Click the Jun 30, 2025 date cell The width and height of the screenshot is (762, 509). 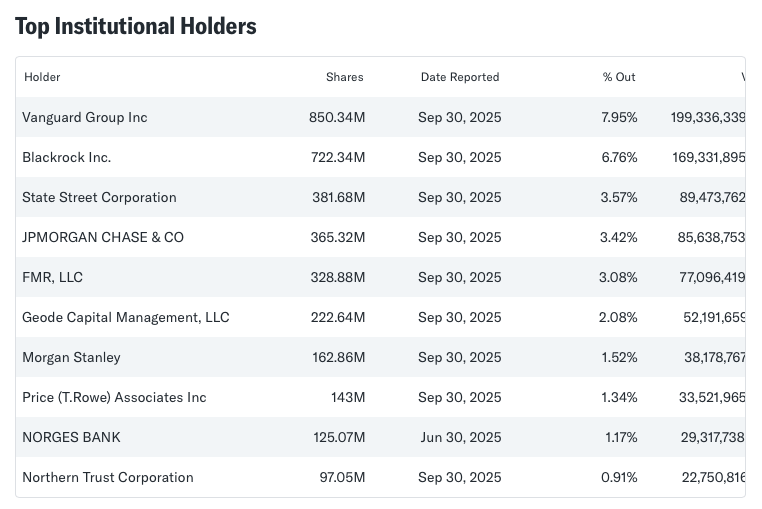click(x=460, y=437)
